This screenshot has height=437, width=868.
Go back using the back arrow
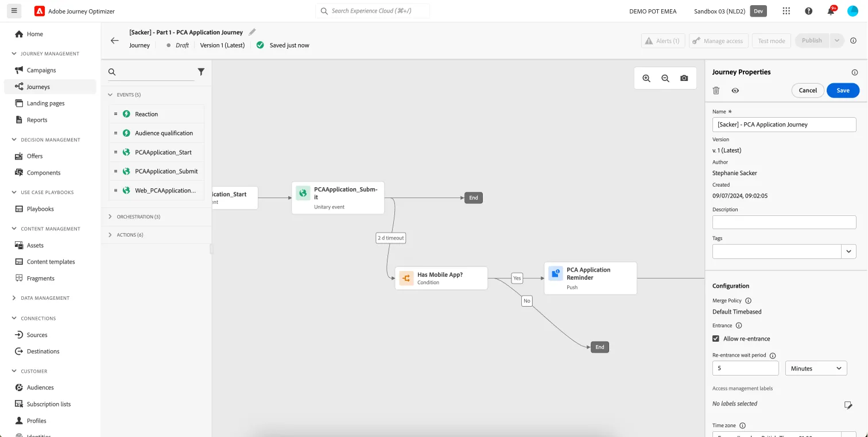pyautogui.click(x=115, y=41)
